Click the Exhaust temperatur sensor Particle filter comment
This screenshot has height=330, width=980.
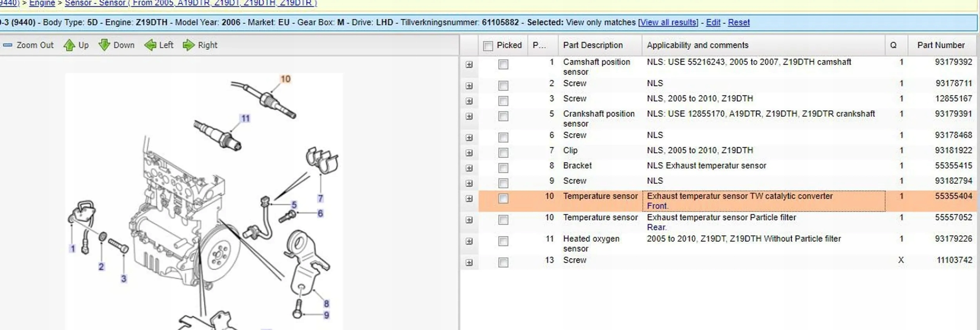pyautogui.click(x=721, y=217)
